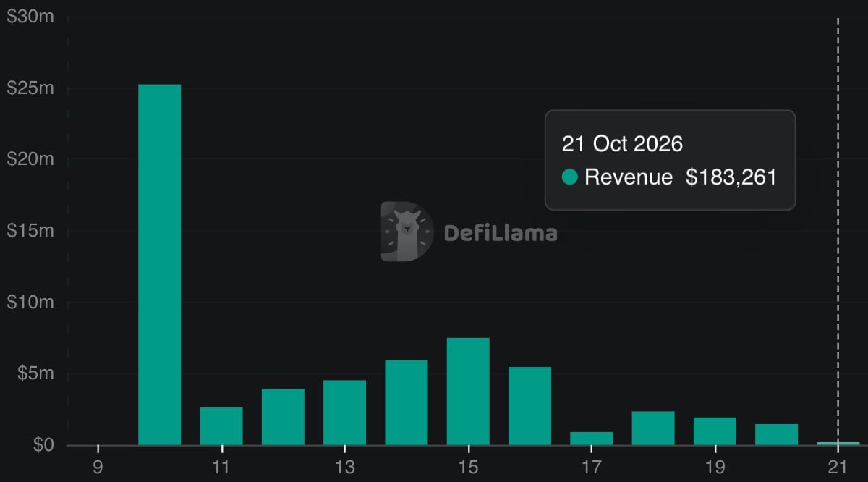Select the bar between the 11 and 13 labels
The width and height of the screenshot is (868, 482).
pyautogui.click(x=283, y=417)
